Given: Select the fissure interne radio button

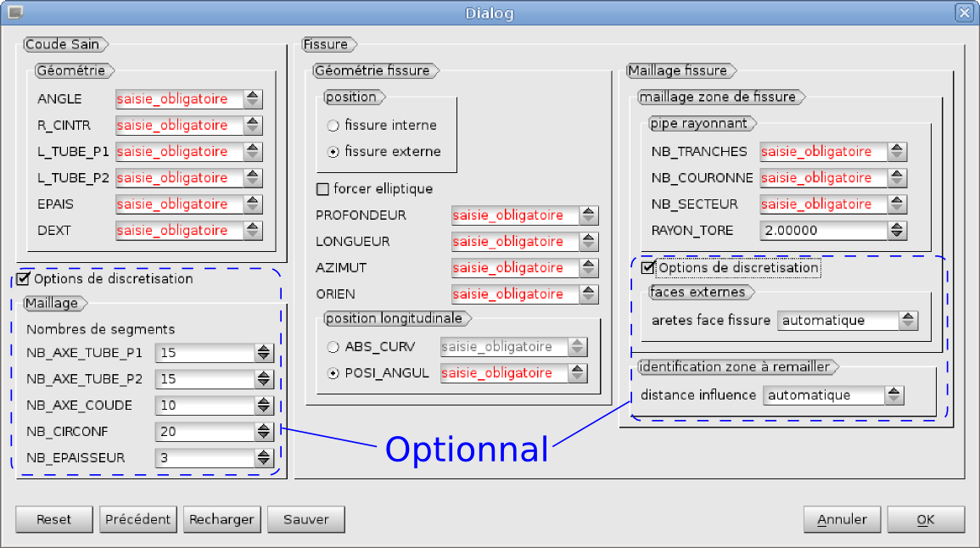Looking at the screenshot, I should coord(333,126).
